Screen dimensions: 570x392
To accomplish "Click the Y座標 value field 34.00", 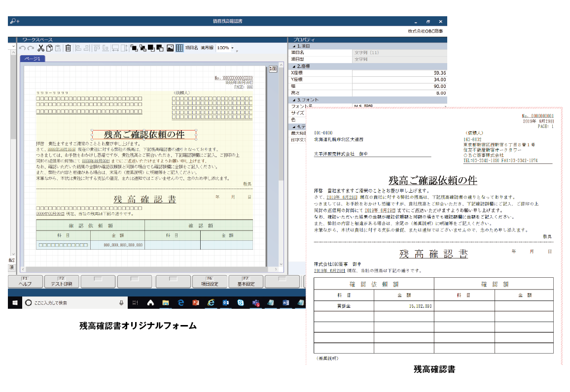I will pos(399,79).
